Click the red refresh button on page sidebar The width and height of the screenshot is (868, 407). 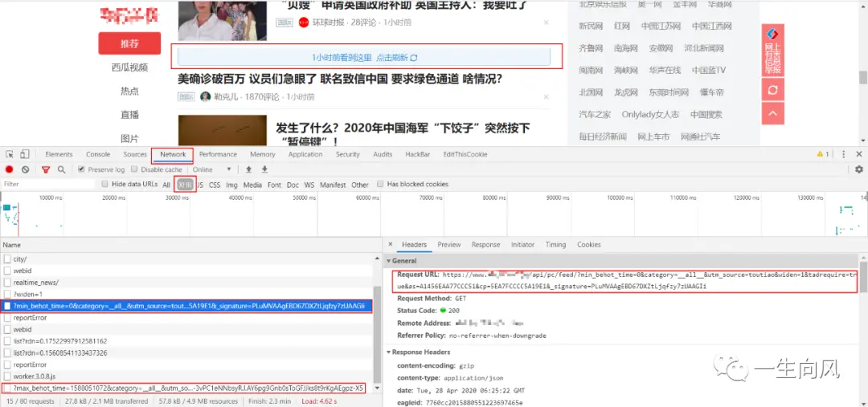coord(773,90)
